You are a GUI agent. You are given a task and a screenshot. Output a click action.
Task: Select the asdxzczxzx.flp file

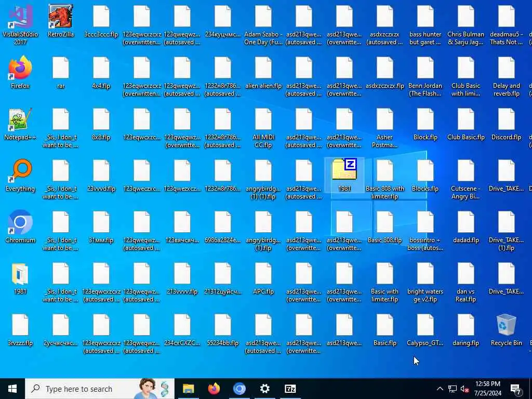(x=385, y=73)
